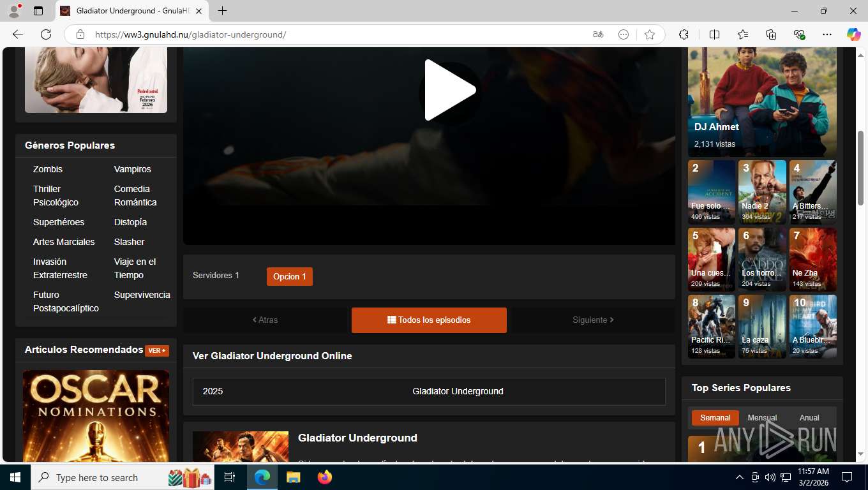
Task: Click the address bar URL
Action: 190,34
